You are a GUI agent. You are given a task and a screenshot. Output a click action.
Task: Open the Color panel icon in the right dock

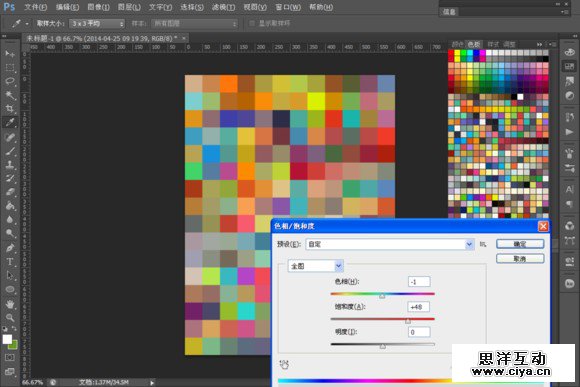(570, 52)
